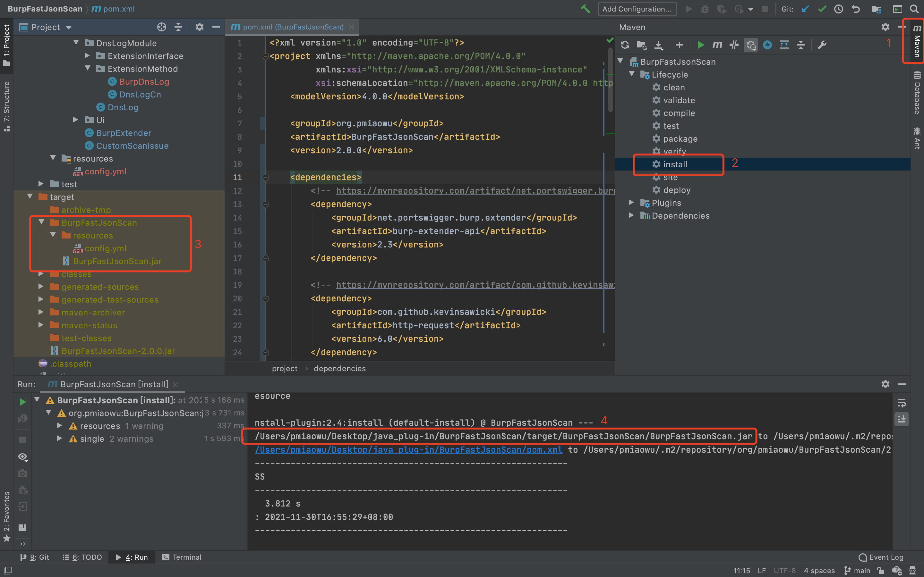This screenshot has height=577, width=924.
Task: Toggle soft-wrap in Run console
Action: pyautogui.click(x=902, y=403)
